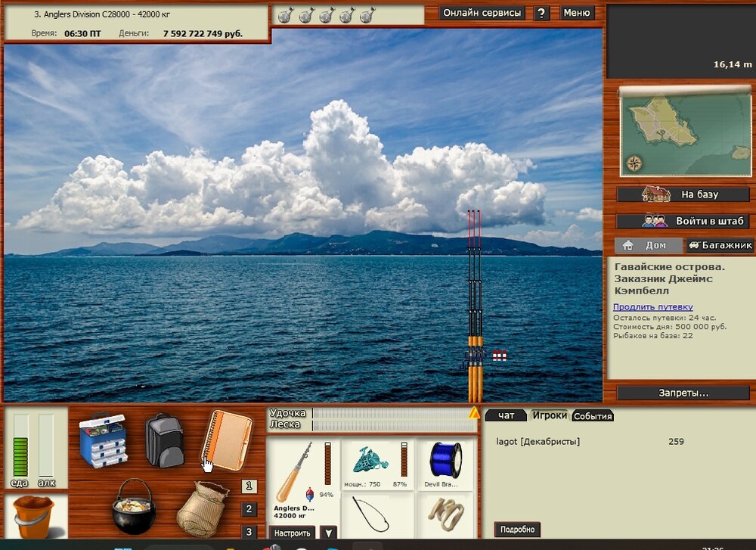Click the Рыбаков на базе: 22 text
The width and height of the screenshot is (756, 550).
[x=653, y=336]
